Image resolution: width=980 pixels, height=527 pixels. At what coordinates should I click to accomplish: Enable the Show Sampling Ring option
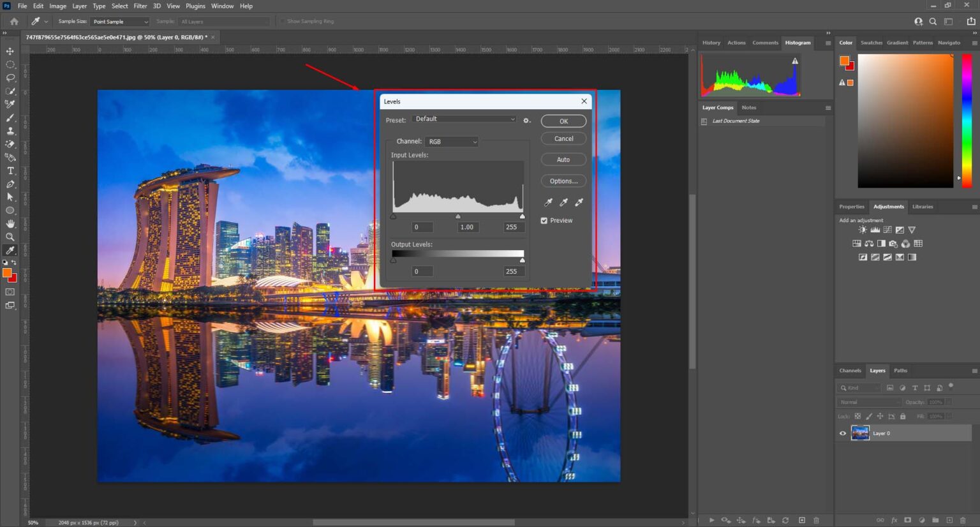(x=283, y=20)
